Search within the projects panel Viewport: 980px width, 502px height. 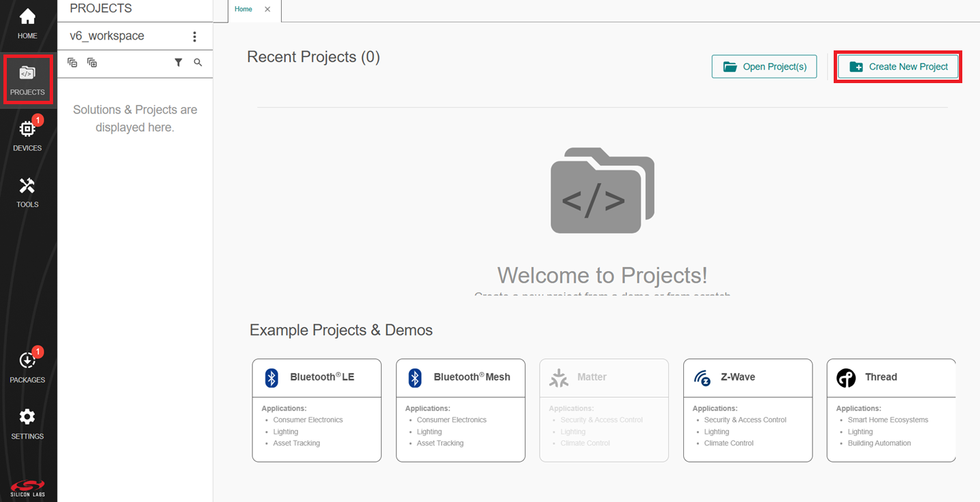[x=197, y=62]
